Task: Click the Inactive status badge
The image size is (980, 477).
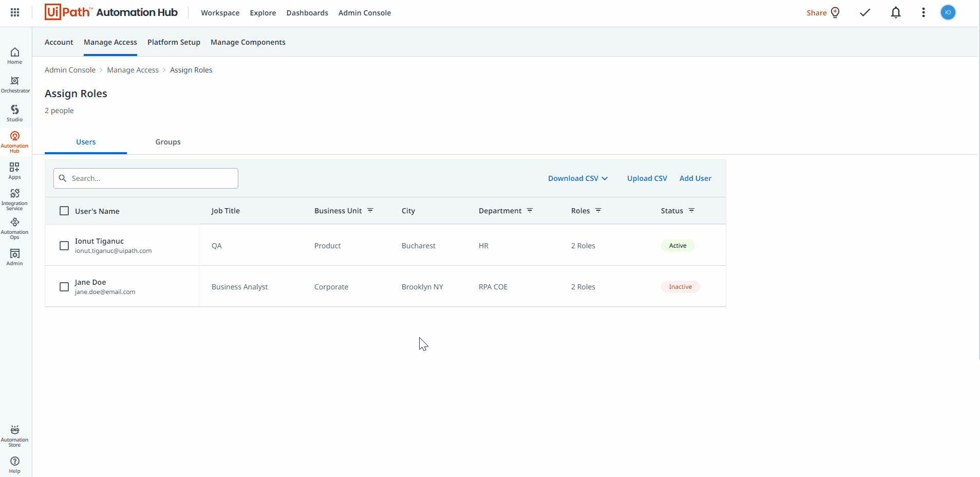Action: point(681,287)
